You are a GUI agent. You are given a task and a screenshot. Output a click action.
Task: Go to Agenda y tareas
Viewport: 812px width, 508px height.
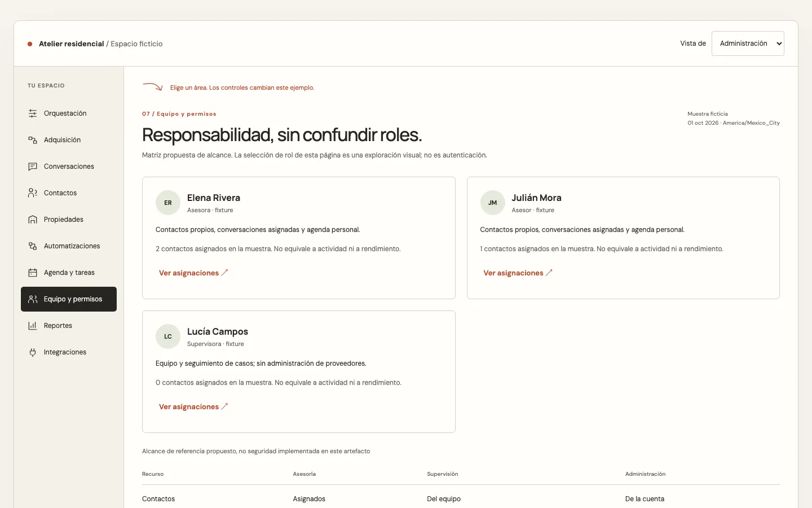pyautogui.click(x=69, y=273)
